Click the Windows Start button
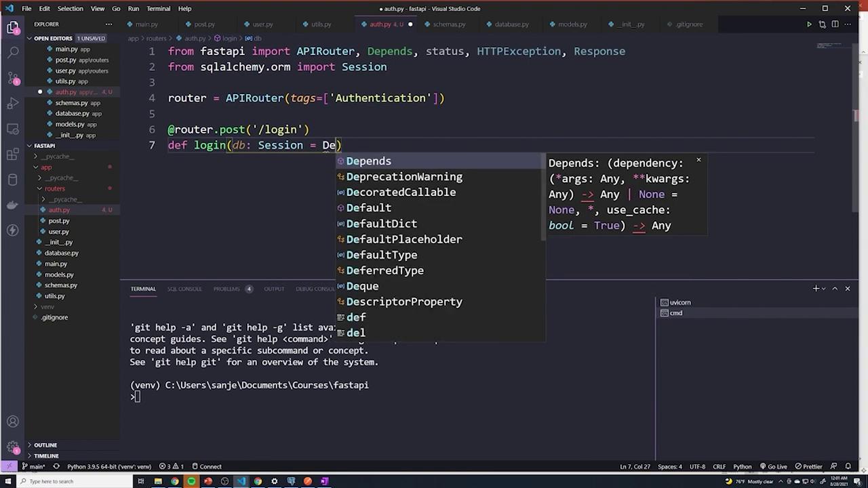The height and width of the screenshot is (488, 868). [9, 481]
